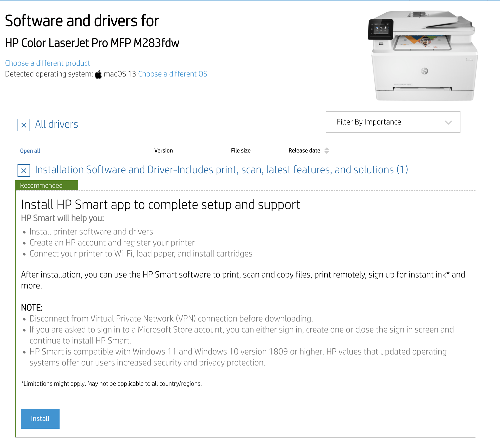Click the Version column header
500x448 pixels.
tap(163, 150)
